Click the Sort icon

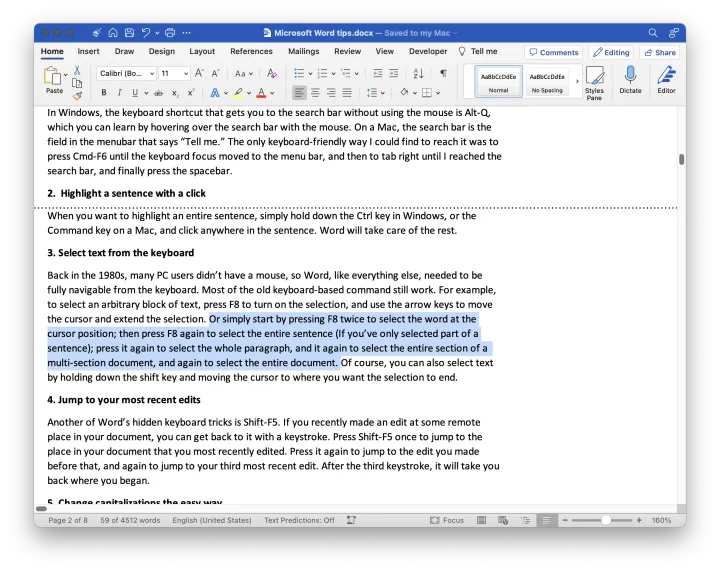(x=417, y=73)
